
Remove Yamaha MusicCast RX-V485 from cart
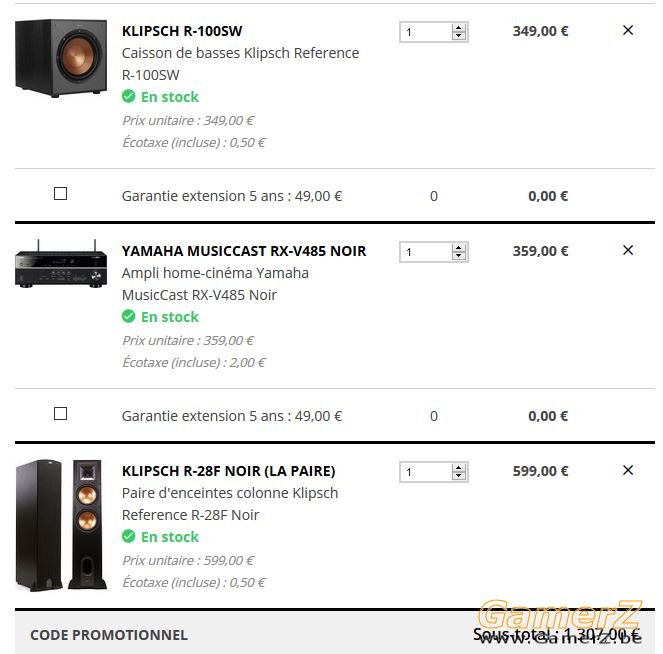[628, 250]
